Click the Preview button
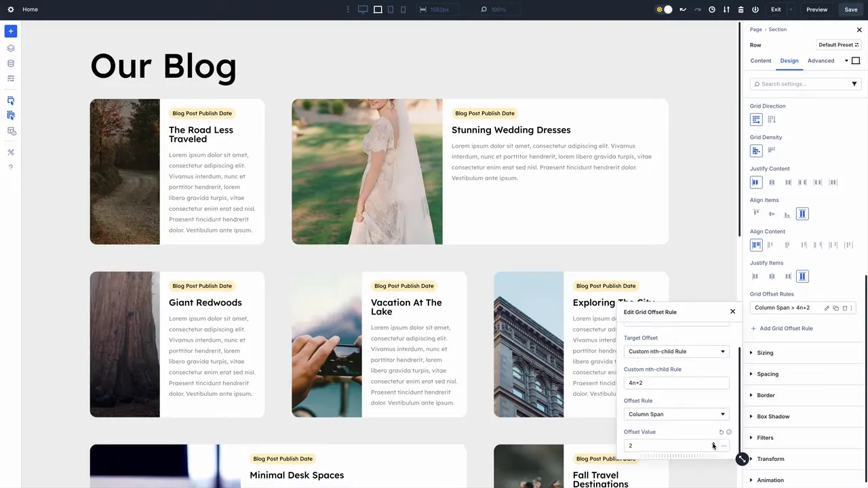 coord(816,9)
